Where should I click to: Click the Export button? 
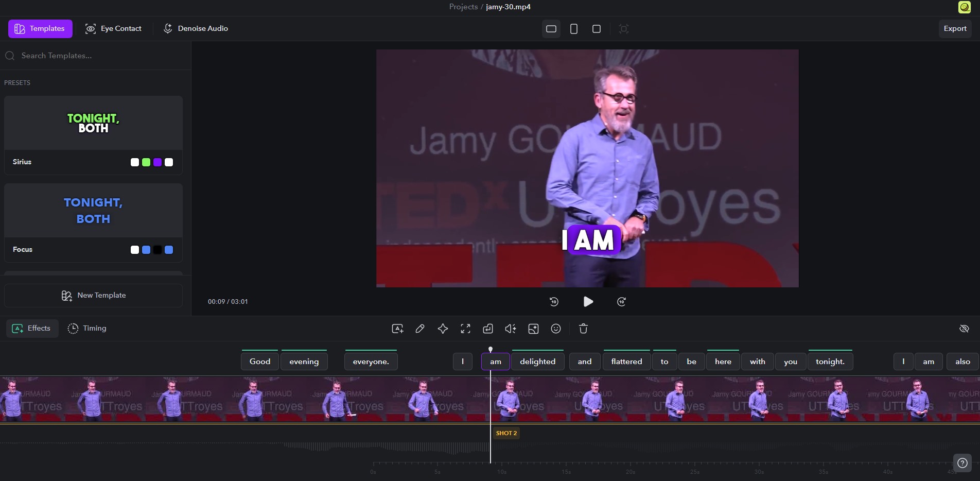pos(955,29)
